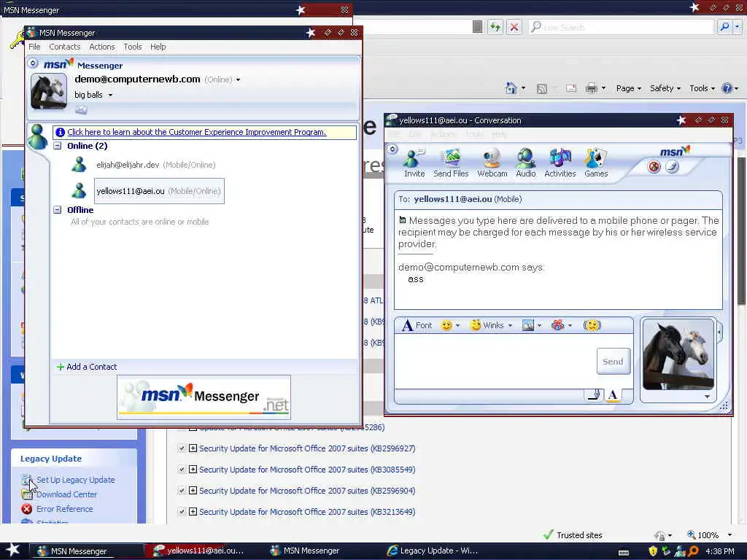Click the Live Search magnifier button
Screen dimensions: 747x560
(724, 27)
